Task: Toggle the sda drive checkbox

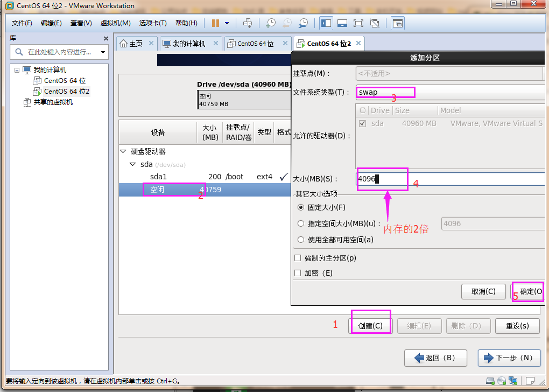Action: [363, 123]
